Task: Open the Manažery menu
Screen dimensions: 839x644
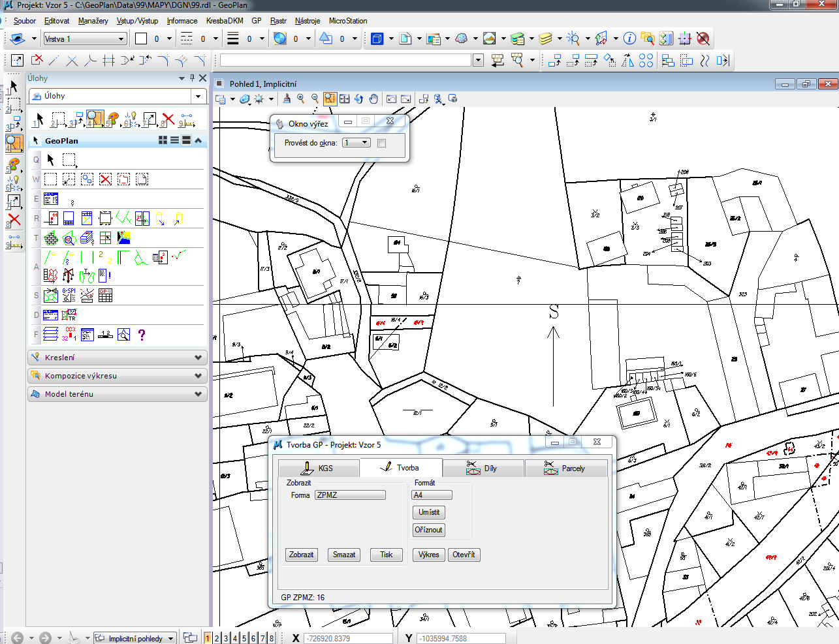Action: (x=93, y=21)
